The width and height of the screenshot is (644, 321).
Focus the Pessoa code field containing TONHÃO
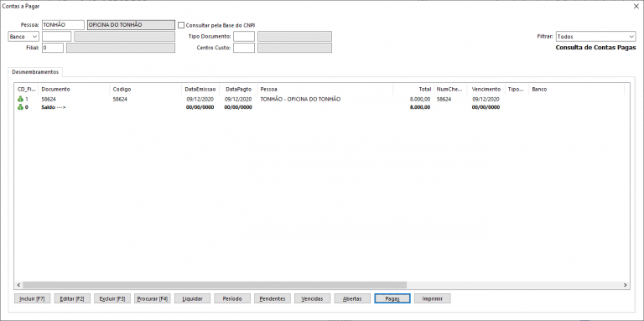pyautogui.click(x=63, y=25)
